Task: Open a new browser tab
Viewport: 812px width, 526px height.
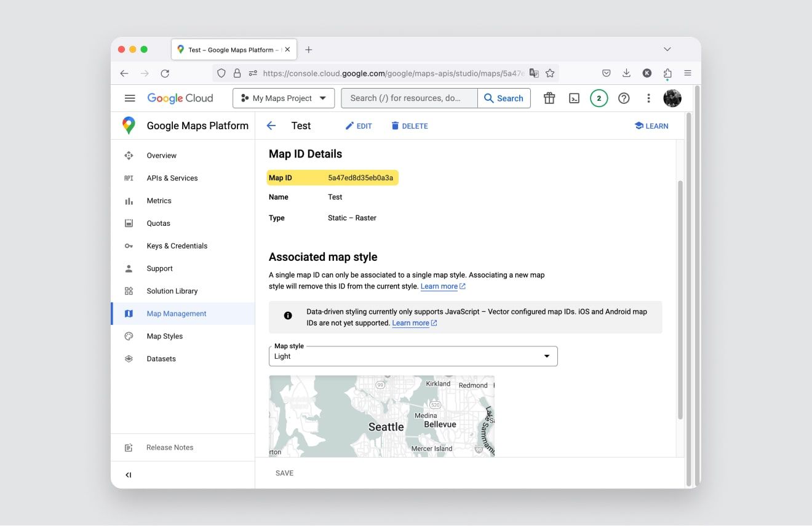Action: pyautogui.click(x=309, y=50)
